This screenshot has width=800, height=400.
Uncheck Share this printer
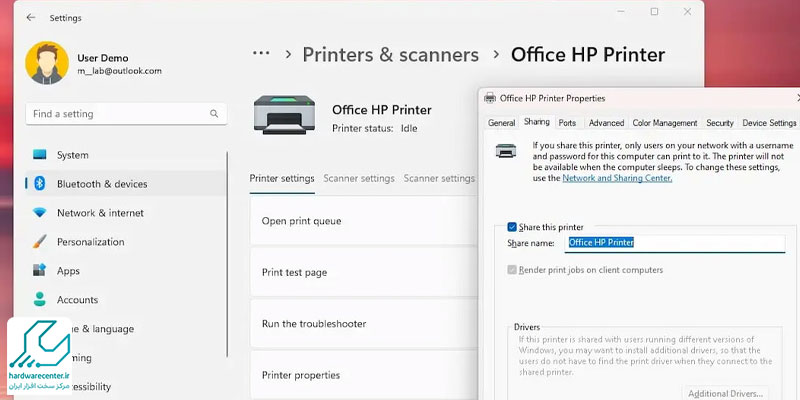[x=512, y=227]
